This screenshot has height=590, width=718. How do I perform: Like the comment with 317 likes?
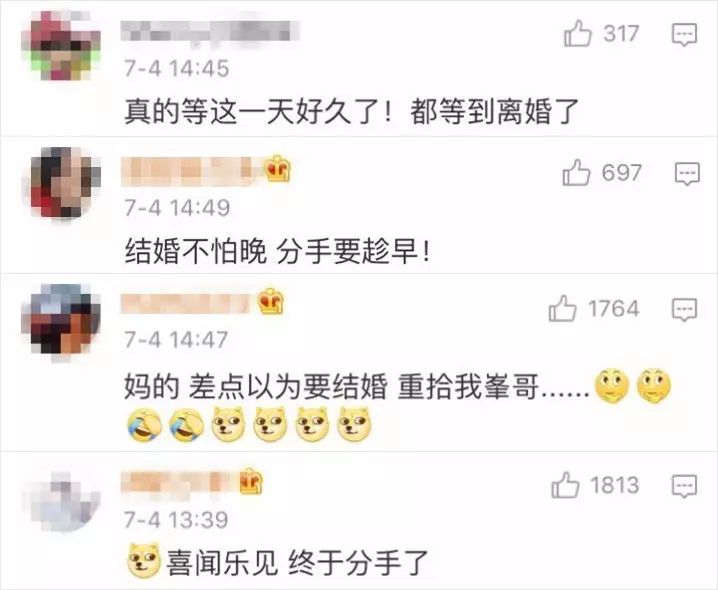point(577,33)
